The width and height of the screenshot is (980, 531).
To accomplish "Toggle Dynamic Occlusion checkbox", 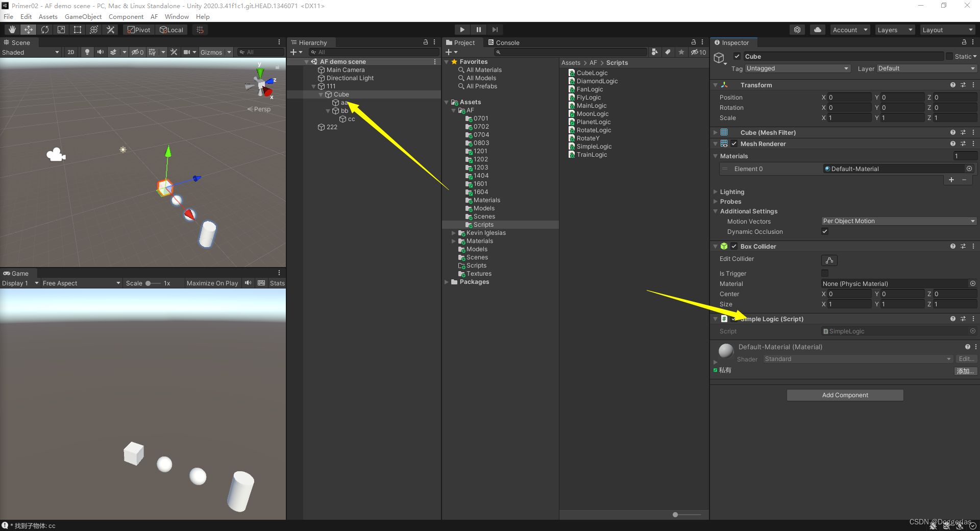I will pyautogui.click(x=825, y=231).
